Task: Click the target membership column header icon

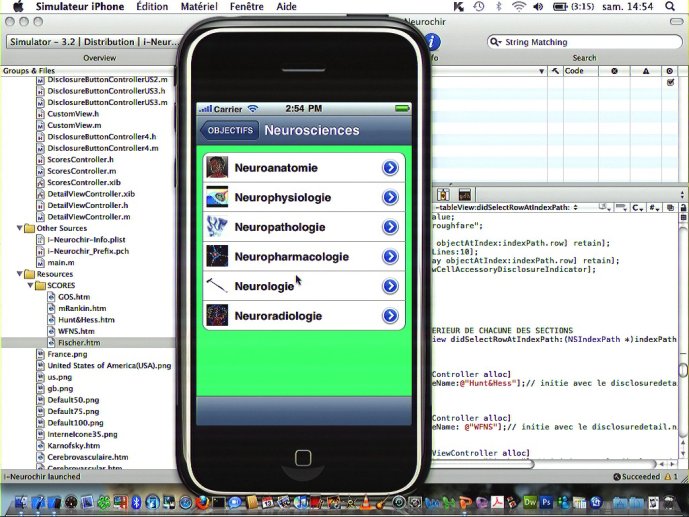Action: 670,71
